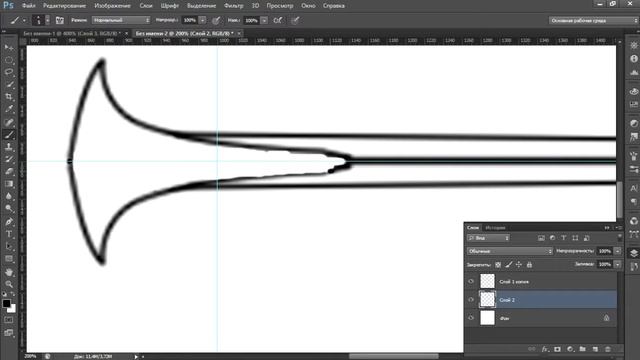Delete the selected layer with trash icon

[608, 349]
